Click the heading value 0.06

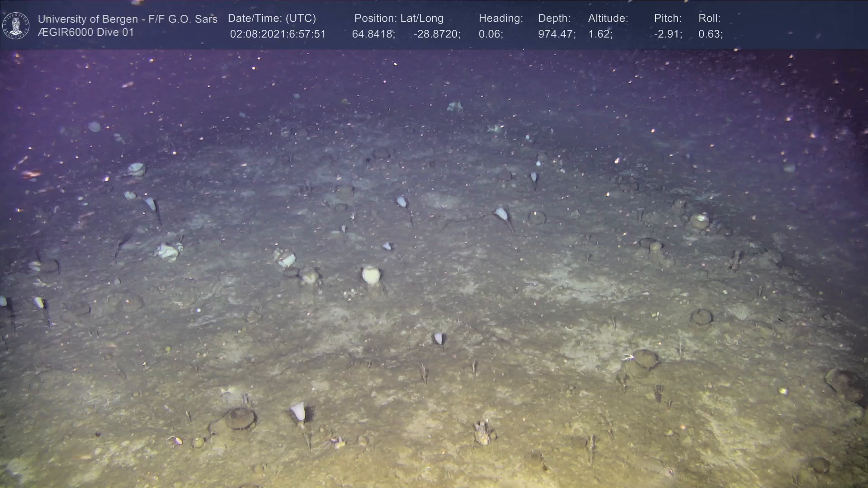(x=491, y=34)
